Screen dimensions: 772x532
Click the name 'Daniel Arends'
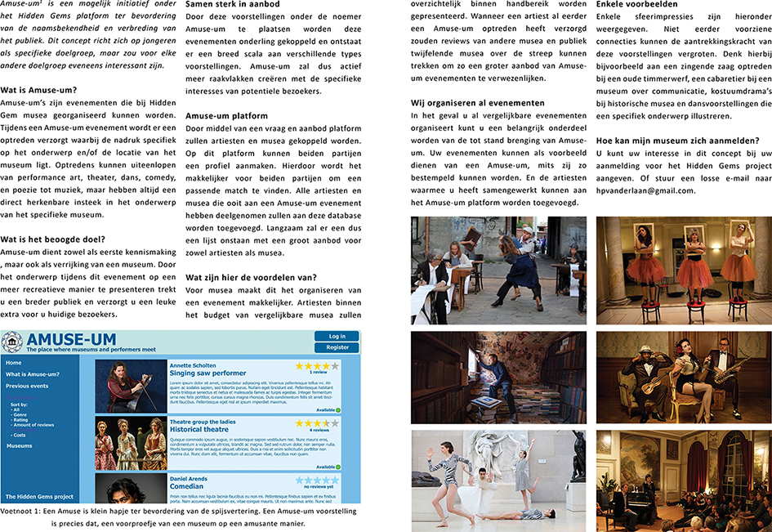pyautogui.click(x=188, y=479)
